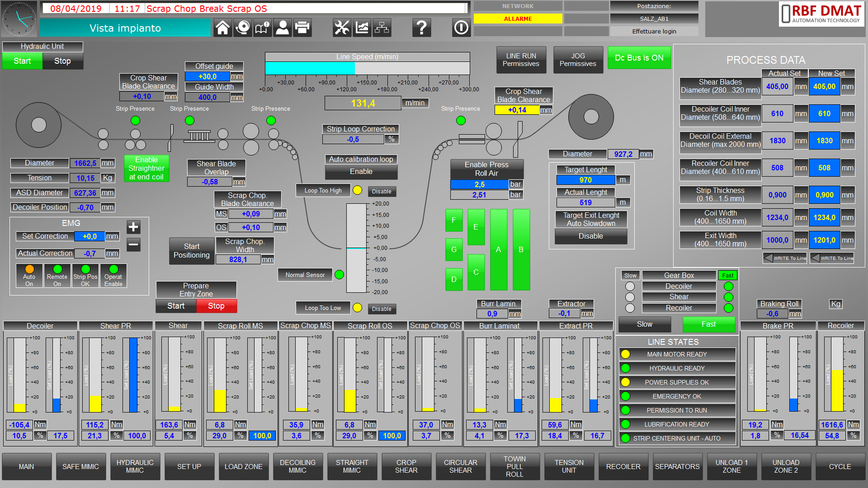This screenshot has height=488, width=868.
Task: Start the Prepare Entry Zone
Action: pyautogui.click(x=176, y=306)
